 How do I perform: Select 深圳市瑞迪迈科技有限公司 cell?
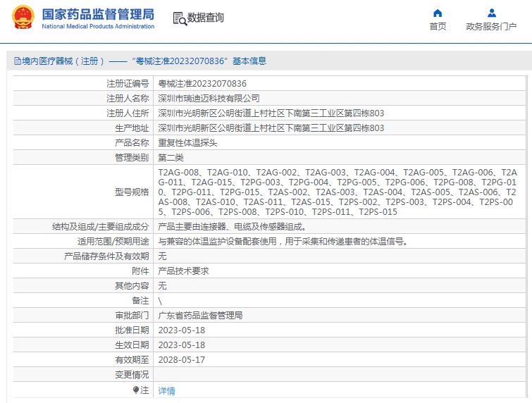click(340, 99)
